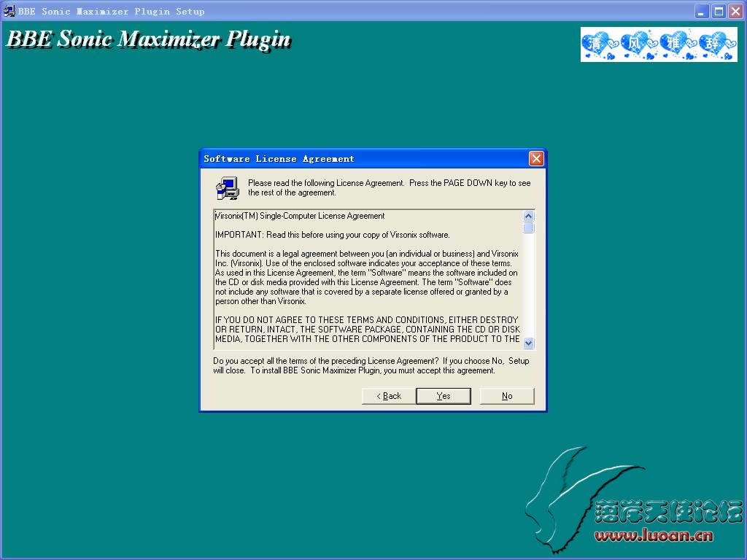Close the BBE Sonic Maximizer Setup window
Image resolution: width=747 pixels, height=560 pixels.
(x=735, y=12)
